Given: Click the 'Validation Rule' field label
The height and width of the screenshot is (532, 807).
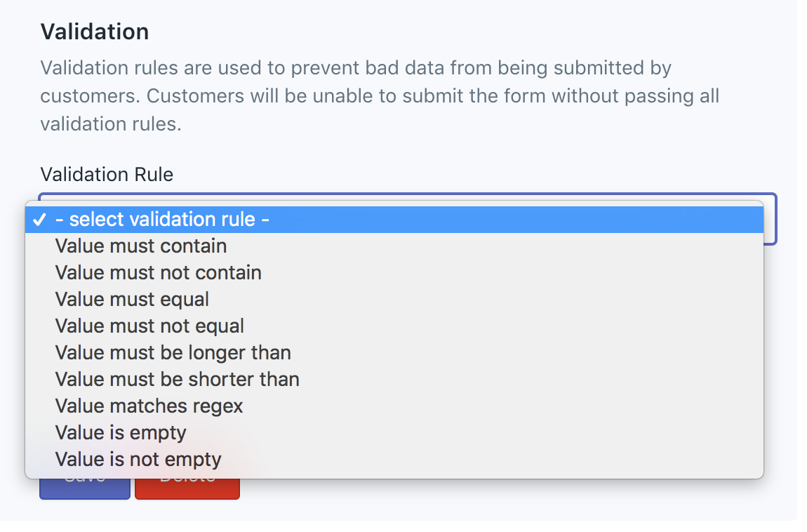Looking at the screenshot, I should click(x=106, y=174).
